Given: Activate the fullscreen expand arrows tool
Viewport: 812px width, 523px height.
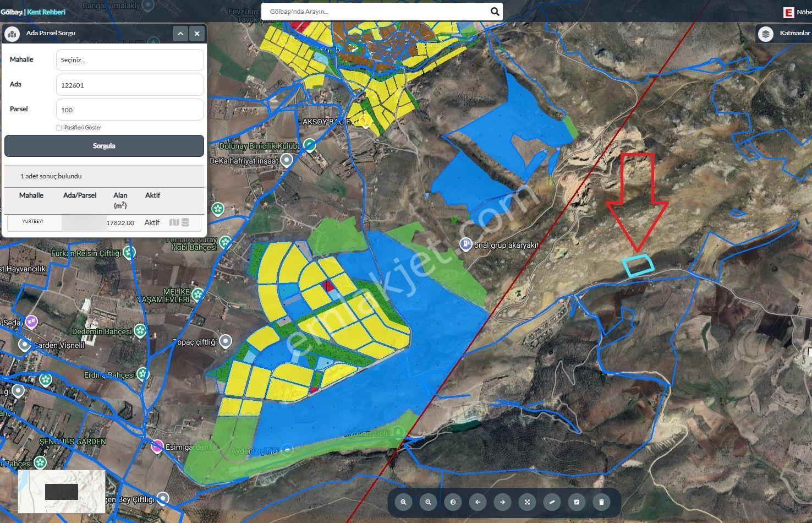Looking at the screenshot, I should pyautogui.click(x=527, y=502).
